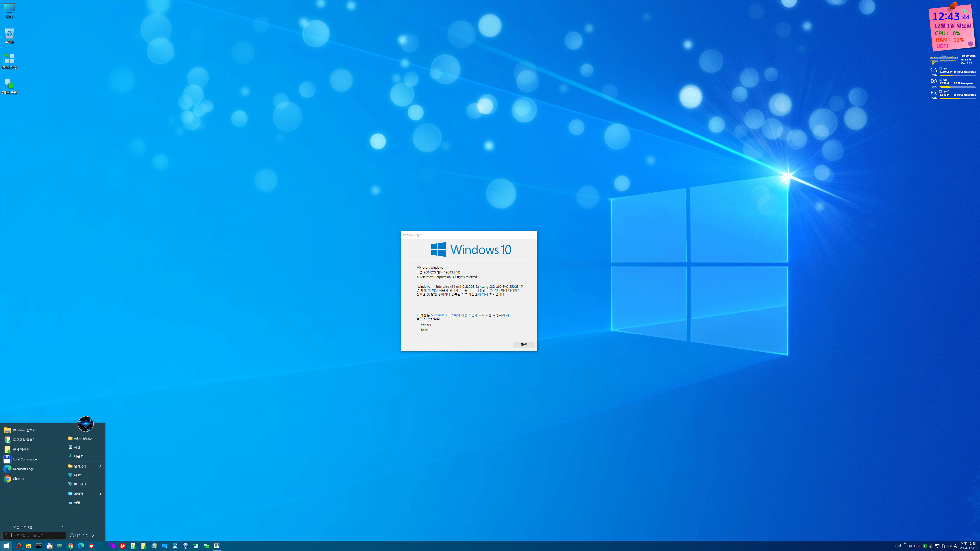Click the IME language A indicator
Viewport: 980px width, 551px height.
[x=955, y=546]
